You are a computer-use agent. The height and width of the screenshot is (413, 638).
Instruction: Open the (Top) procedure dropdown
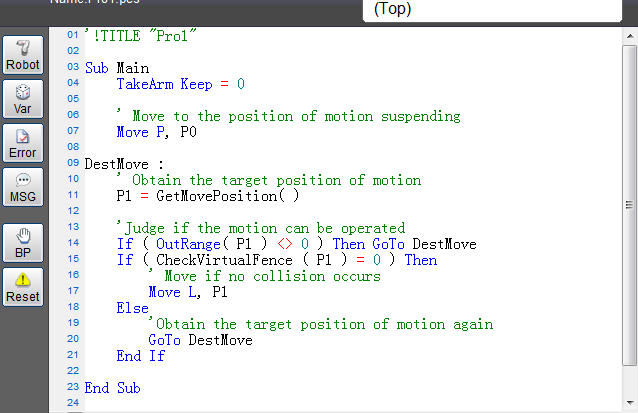(490, 9)
